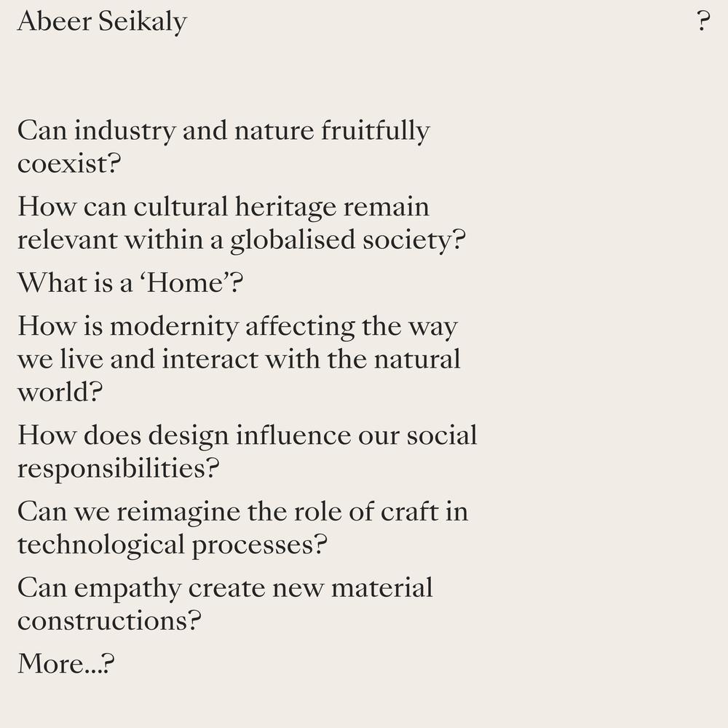Click the word 'world?'
This screenshot has width=728, height=728.
60,392
